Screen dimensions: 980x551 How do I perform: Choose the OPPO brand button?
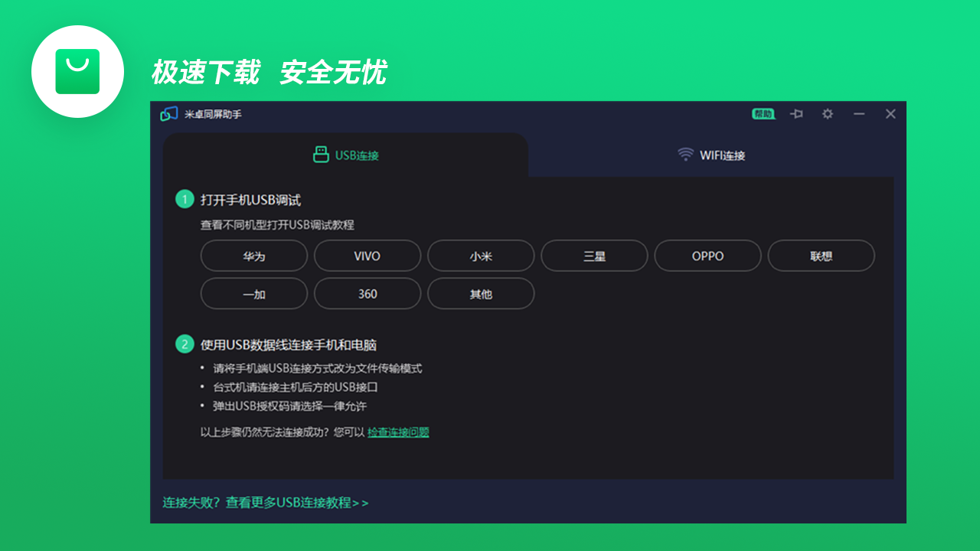[707, 256]
